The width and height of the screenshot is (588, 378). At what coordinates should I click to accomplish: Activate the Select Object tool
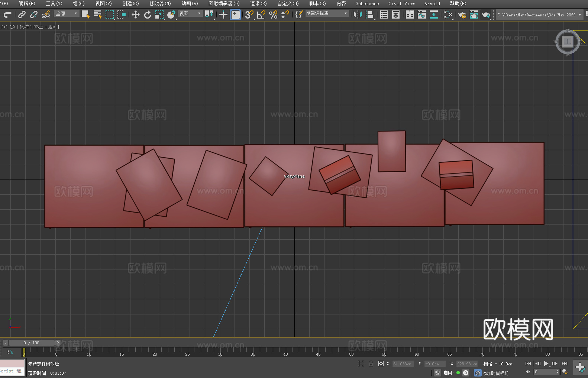point(85,14)
